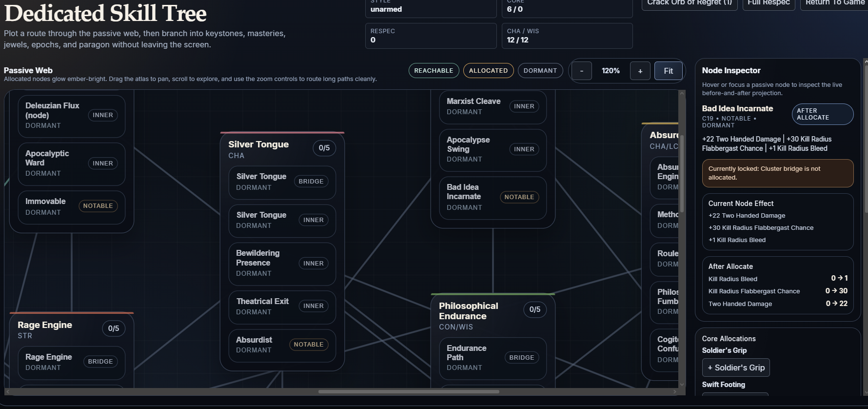
Task: Click the Rage Engine cluster 0/5 counter
Action: pos(114,328)
